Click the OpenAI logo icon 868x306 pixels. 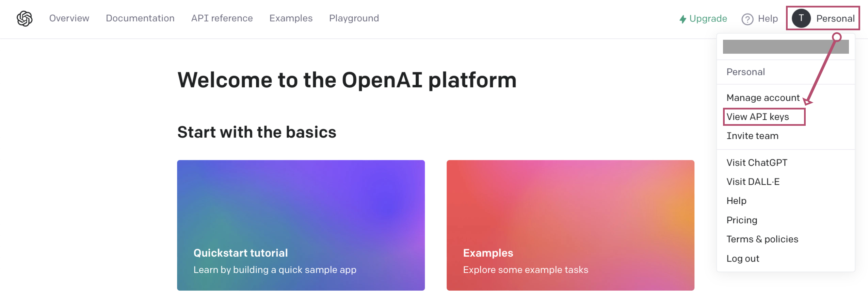(x=25, y=18)
